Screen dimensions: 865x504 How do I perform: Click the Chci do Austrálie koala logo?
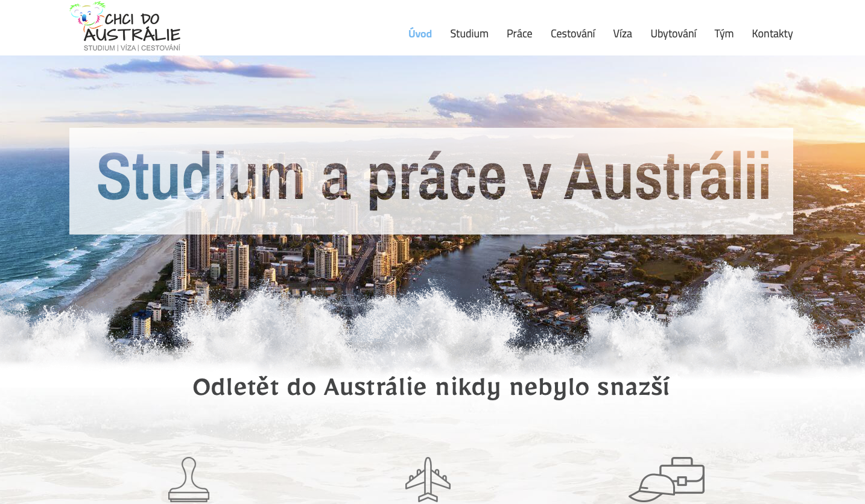125,27
